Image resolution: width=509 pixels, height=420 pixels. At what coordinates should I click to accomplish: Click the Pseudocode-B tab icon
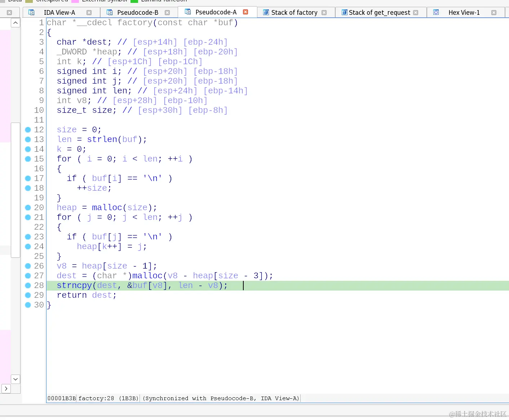(x=110, y=13)
